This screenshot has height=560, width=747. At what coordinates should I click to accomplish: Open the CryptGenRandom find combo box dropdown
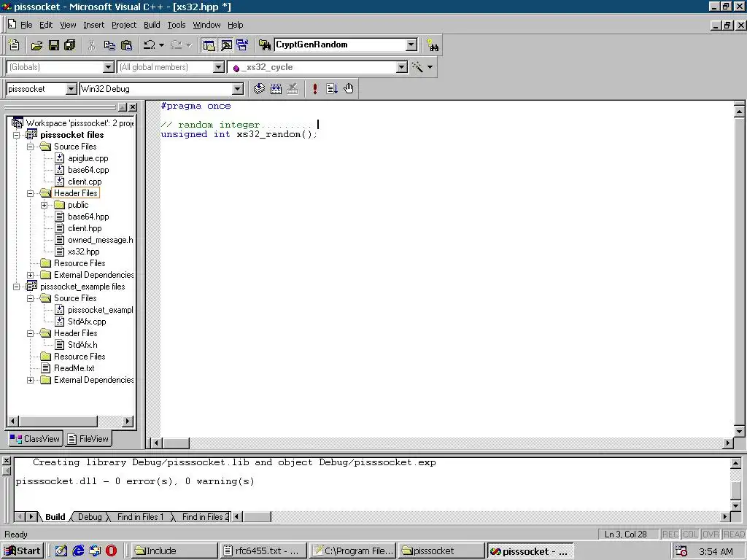pyautogui.click(x=411, y=44)
